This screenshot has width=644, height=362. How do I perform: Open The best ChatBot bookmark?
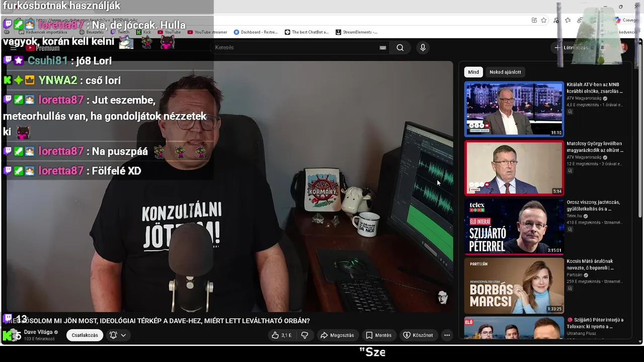click(x=306, y=32)
